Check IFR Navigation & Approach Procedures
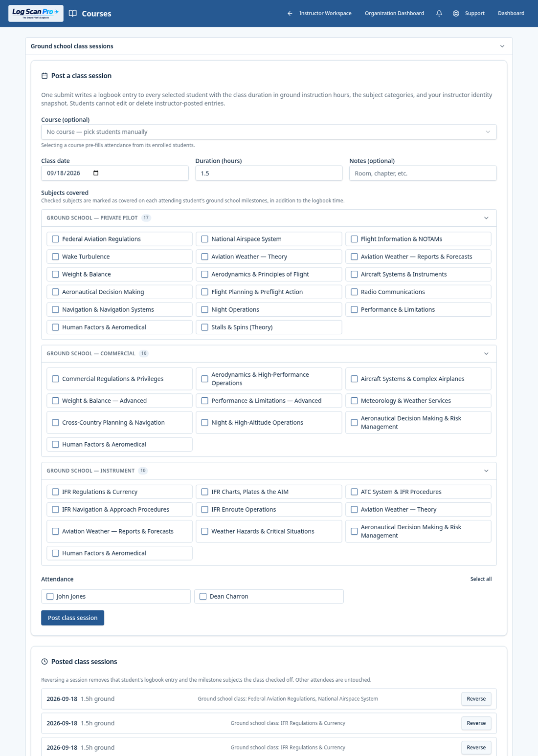 coord(55,509)
